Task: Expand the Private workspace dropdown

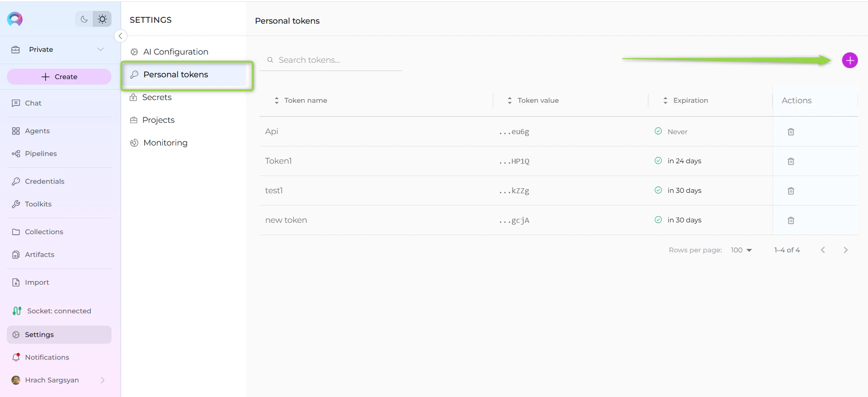Action: pyautogui.click(x=100, y=49)
